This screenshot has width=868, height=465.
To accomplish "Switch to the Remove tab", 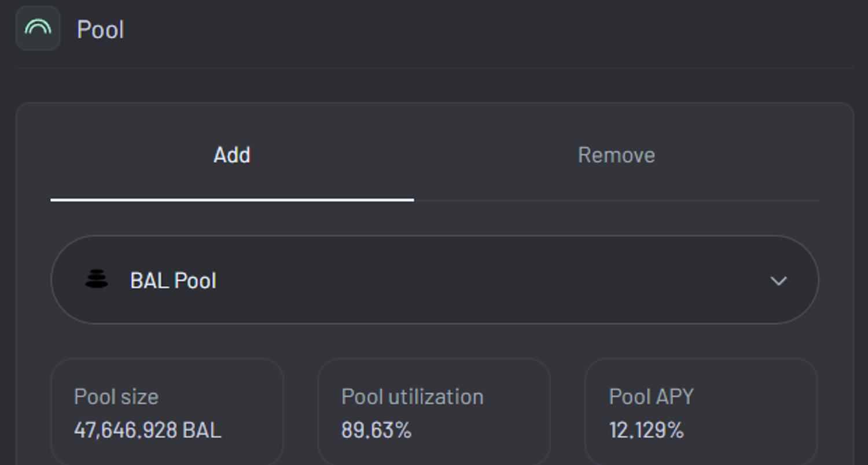I will coord(616,155).
